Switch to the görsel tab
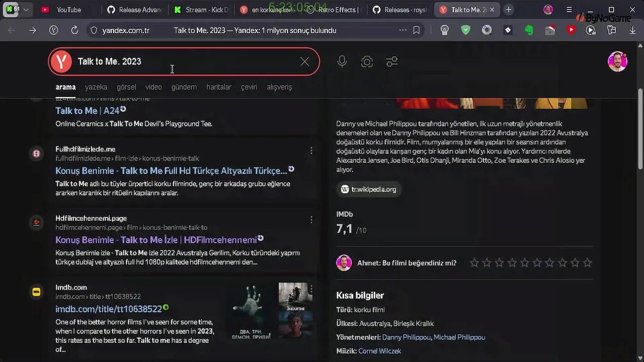 (x=126, y=87)
